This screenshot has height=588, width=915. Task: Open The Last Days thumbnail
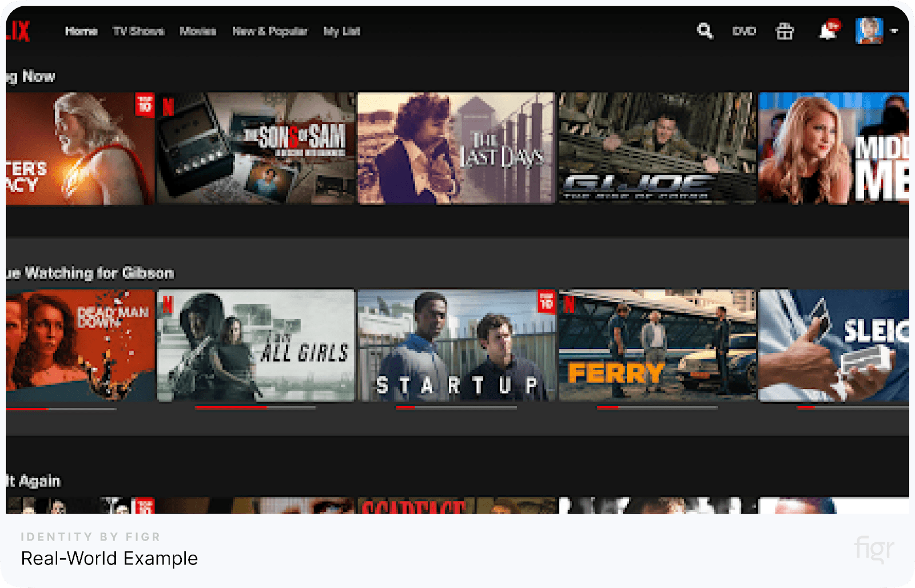click(x=456, y=148)
